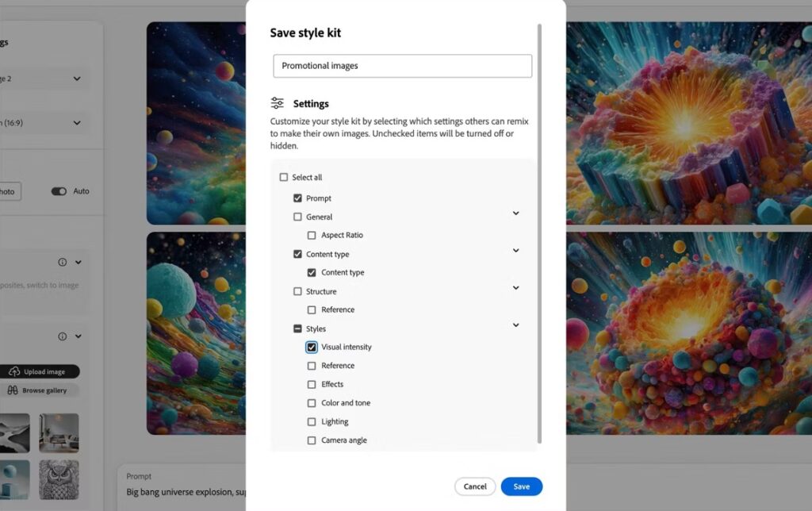This screenshot has height=511, width=812.
Task: Click the binoculars icon on Browse gallery
Action: (13, 390)
